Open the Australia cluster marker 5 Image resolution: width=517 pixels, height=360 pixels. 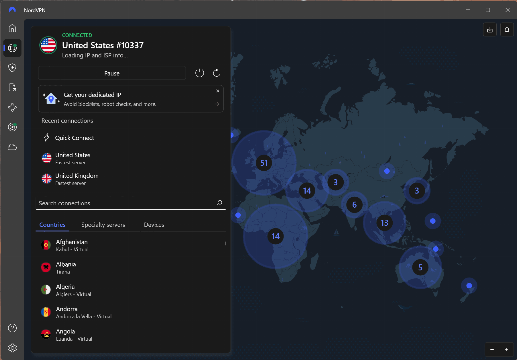point(420,267)
